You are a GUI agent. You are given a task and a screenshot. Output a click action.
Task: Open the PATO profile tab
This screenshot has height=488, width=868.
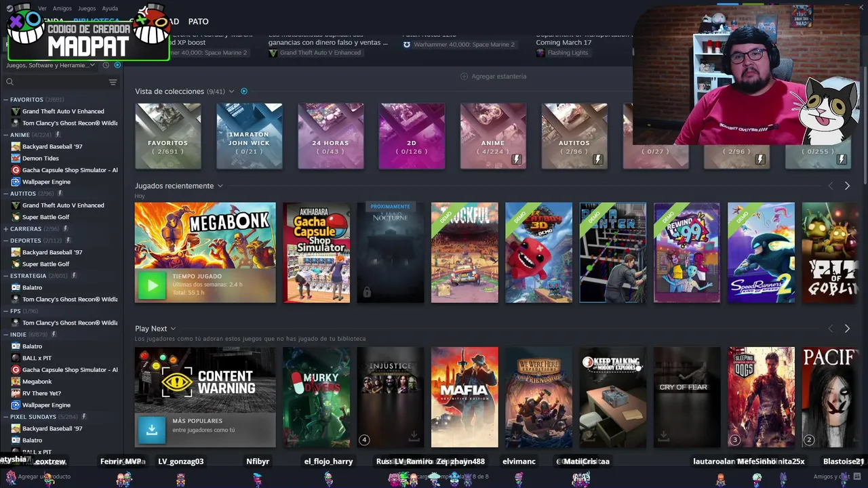198,22
